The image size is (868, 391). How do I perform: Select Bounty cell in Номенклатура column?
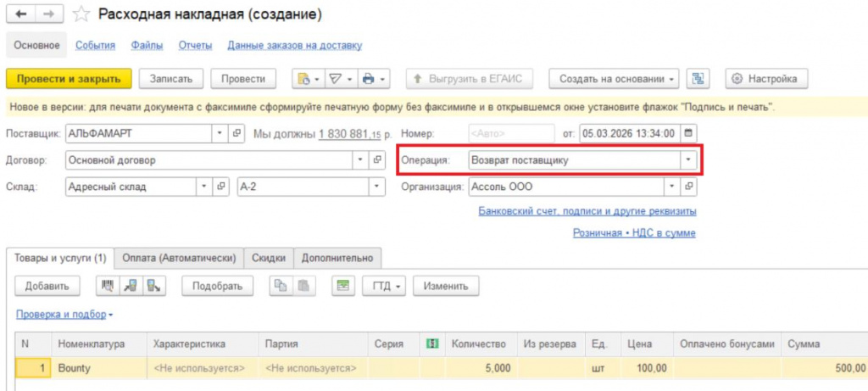point(99,368)
